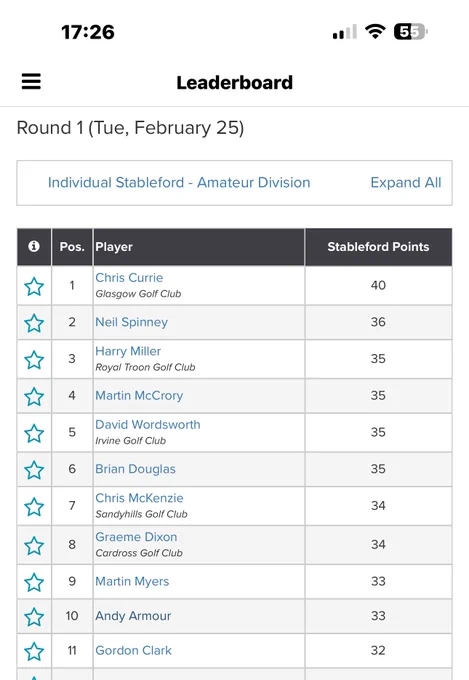The width and height of the screenshot is (469, 680).
Task: Tap the star beside Martin McCrory
Action: click(34, 396)
